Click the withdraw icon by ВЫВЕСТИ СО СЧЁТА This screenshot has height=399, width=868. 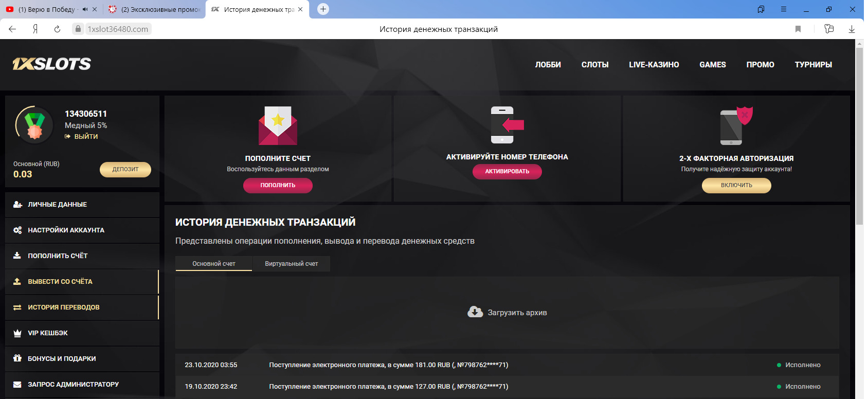click(x=17, y=281)
